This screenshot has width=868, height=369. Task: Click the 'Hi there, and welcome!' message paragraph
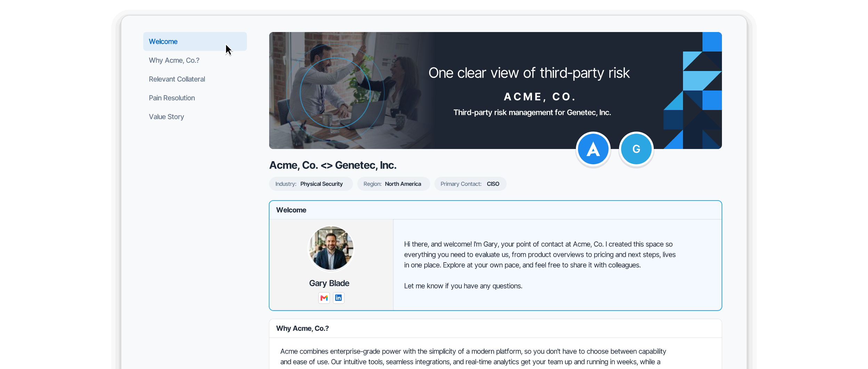point(540,254)
